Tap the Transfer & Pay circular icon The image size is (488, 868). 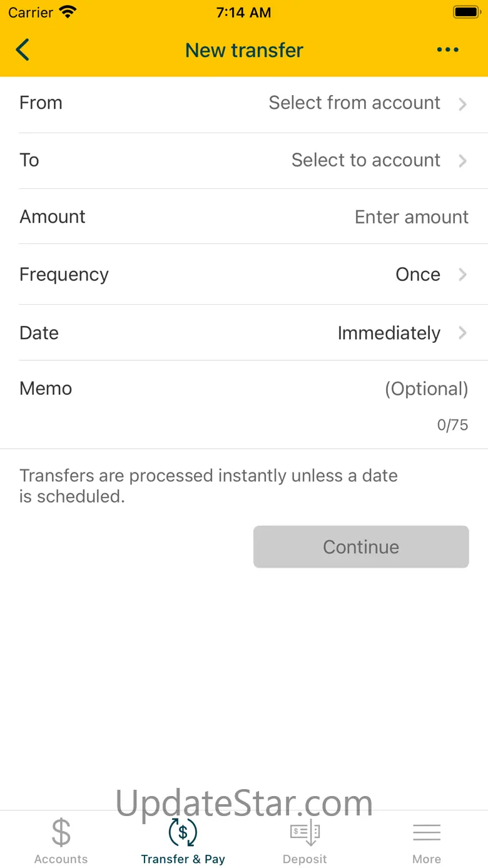pyautogui.click(x=183, y=832)
